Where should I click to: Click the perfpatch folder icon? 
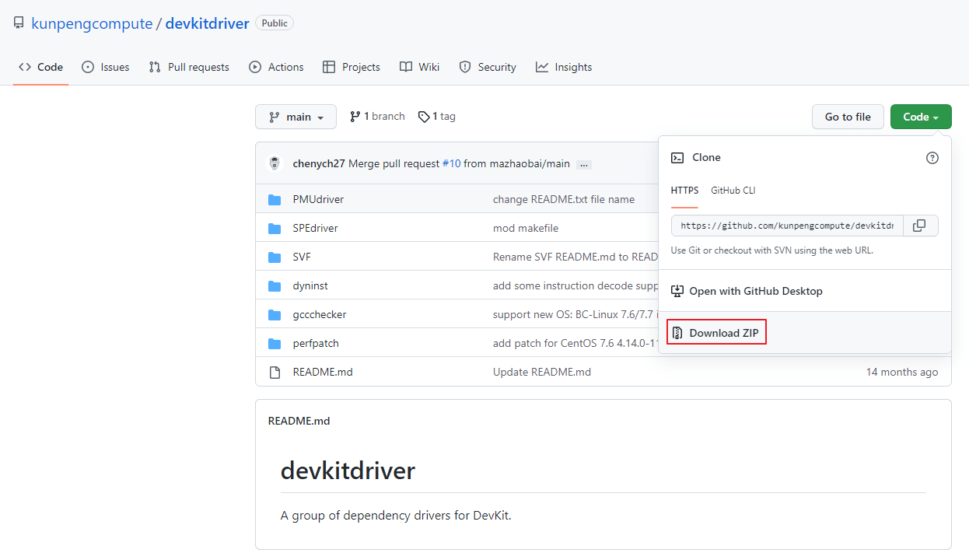pos(275,344)
